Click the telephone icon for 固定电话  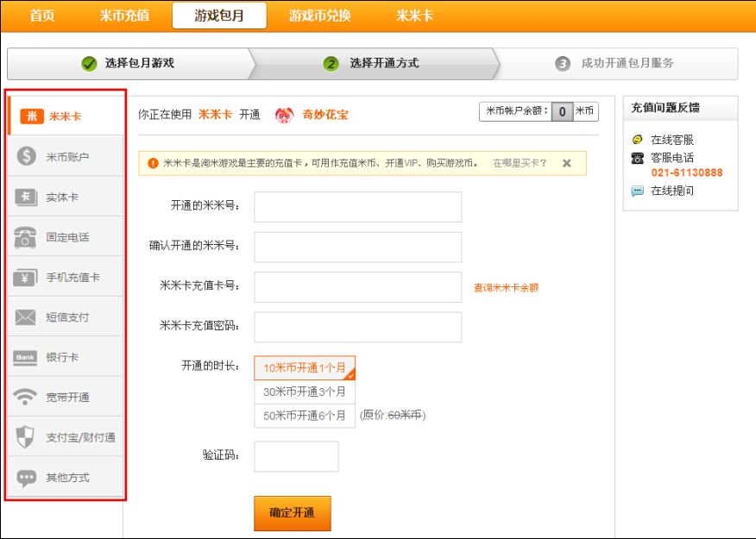[x=25, y=237]
